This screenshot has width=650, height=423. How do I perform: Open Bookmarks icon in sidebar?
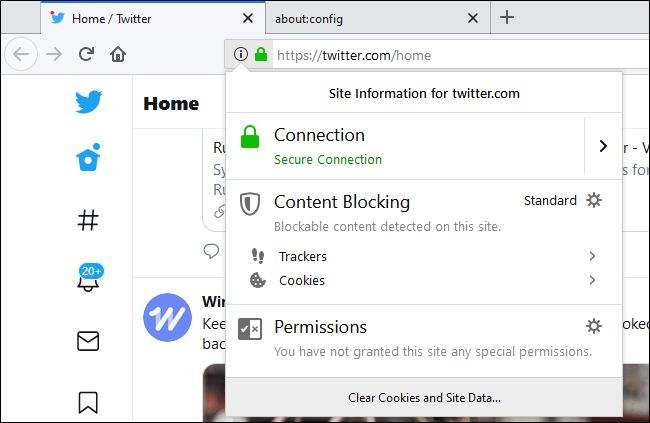[88, 402]
